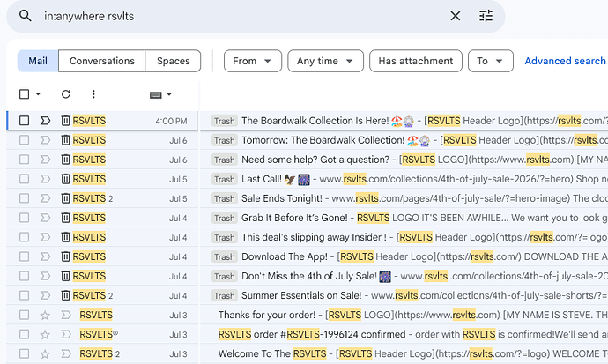The image size is (608, 364).
Task: Mark 'Sale Ends Tonight!' email as important
Action: [x=45, y=198]
